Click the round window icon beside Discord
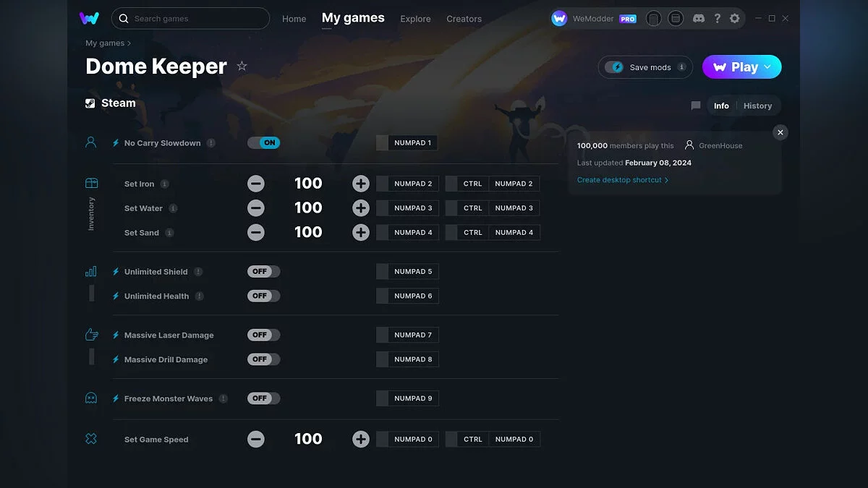The height and width of the screenshot is (488, 868). (676, 18)
